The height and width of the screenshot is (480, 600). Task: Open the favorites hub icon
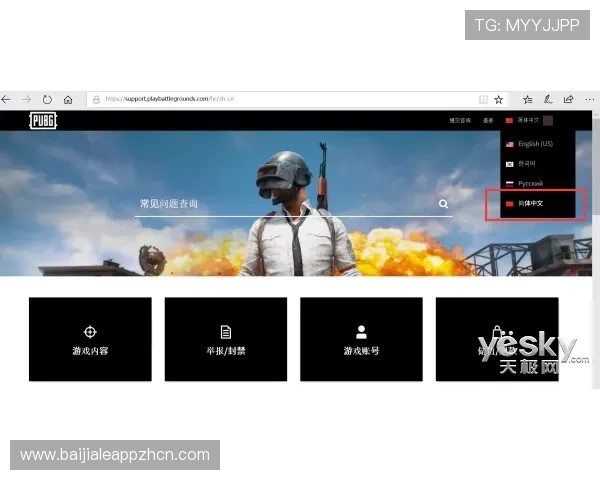point(528,100)
